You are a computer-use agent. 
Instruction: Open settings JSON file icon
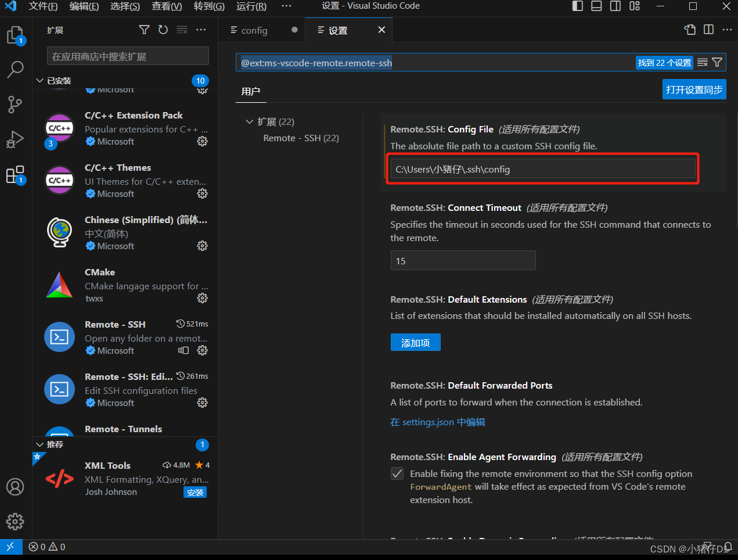point(690,30)
